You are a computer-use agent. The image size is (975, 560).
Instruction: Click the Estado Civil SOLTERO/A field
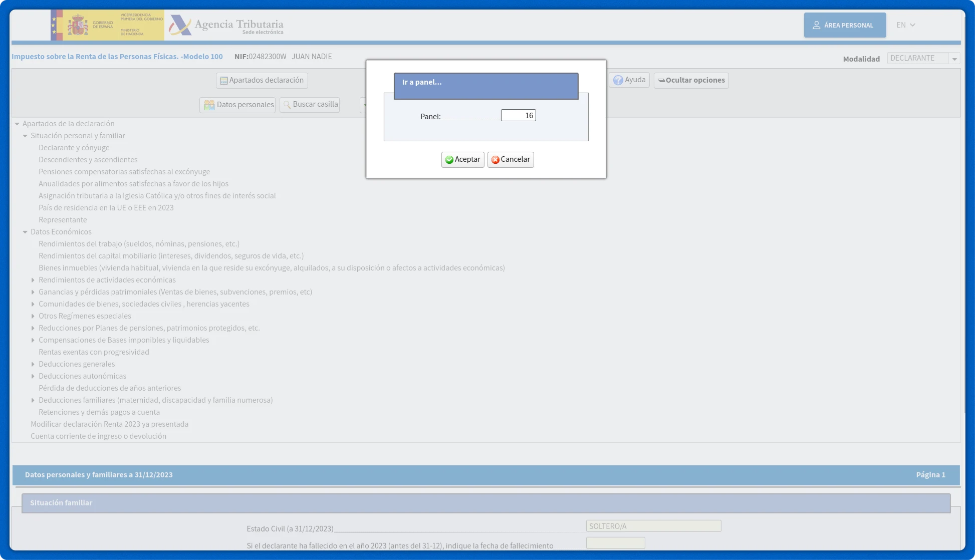pyautogui.click(x=653, y=526)
